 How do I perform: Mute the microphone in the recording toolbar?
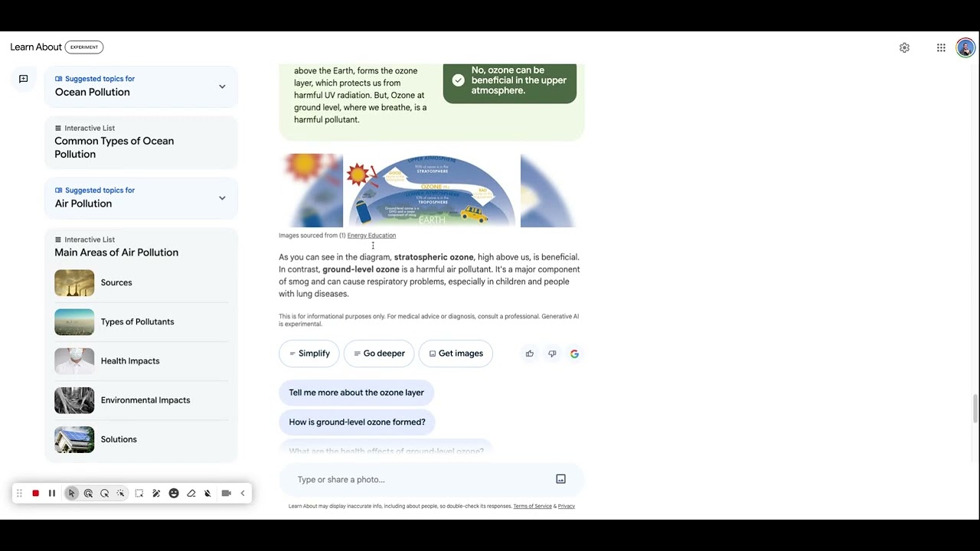tap(207, 493)
